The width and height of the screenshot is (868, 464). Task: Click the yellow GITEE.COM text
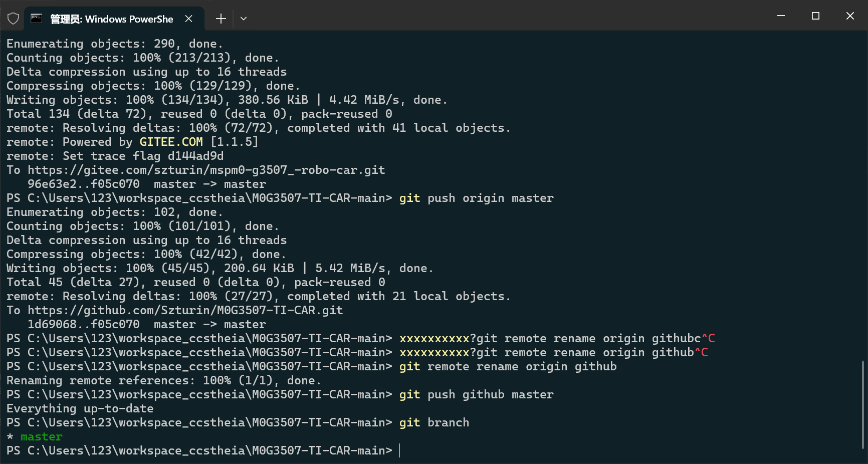[x=171, y=142]
